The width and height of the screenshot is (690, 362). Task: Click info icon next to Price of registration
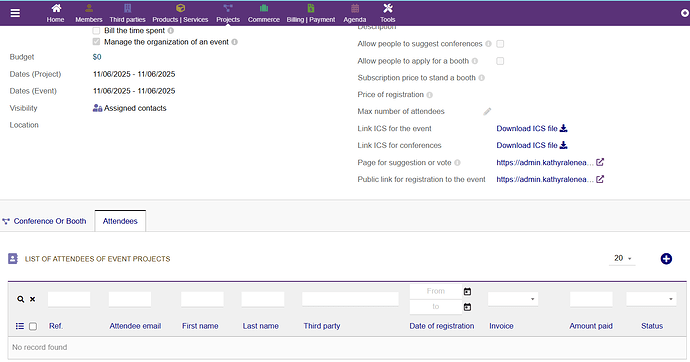click(x=429, y=95)
